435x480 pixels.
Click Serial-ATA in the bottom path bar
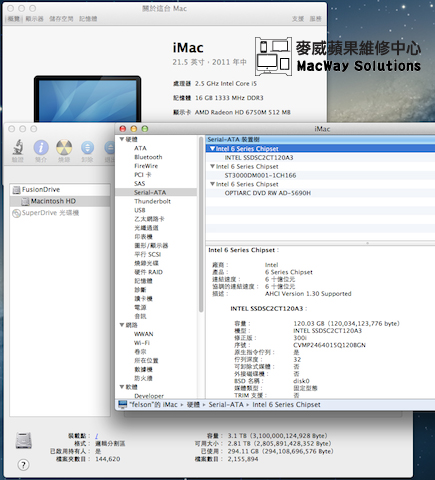click(226, 405)
